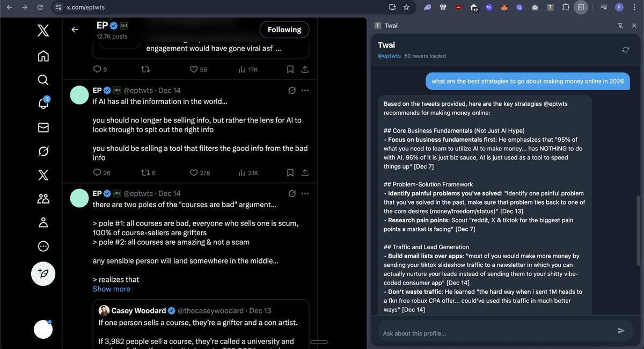
Task: Open Premium X icon in sidebar
Action: click(43, 175)
